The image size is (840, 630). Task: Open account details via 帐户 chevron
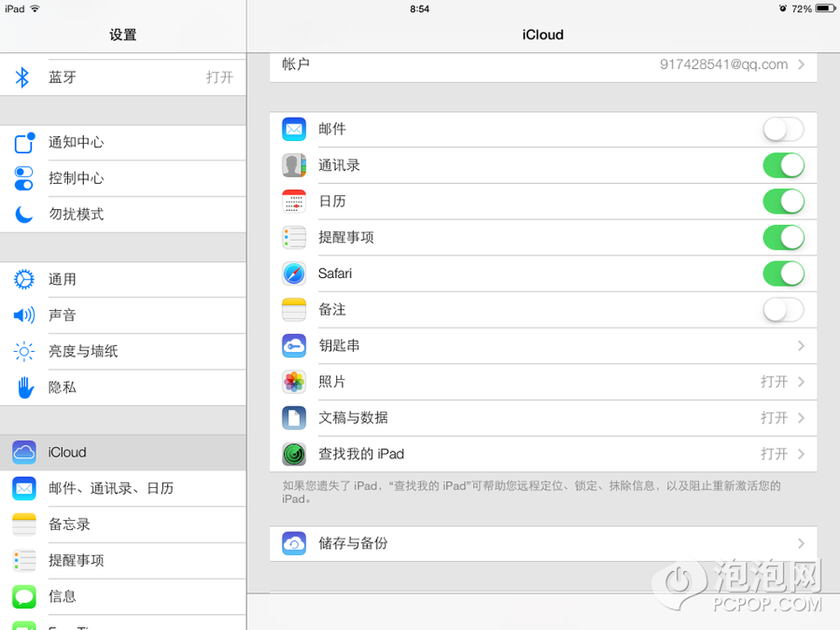[x=801, y=65]
